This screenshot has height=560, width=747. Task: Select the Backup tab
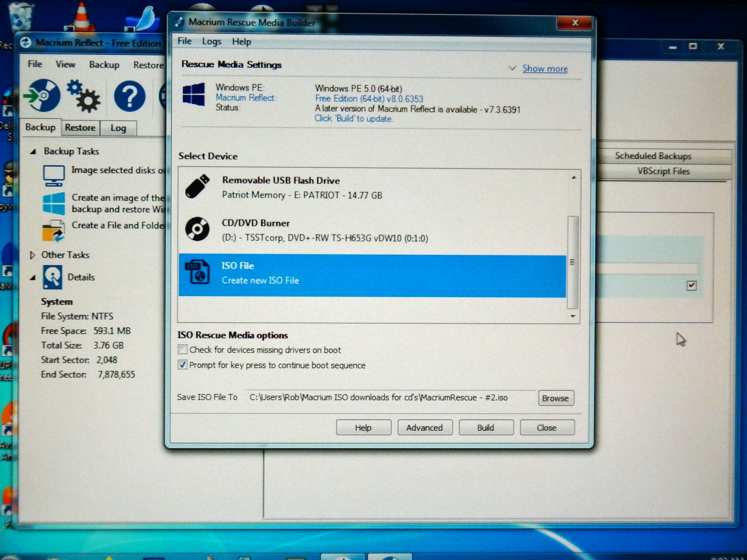click(x=41, y=127)
